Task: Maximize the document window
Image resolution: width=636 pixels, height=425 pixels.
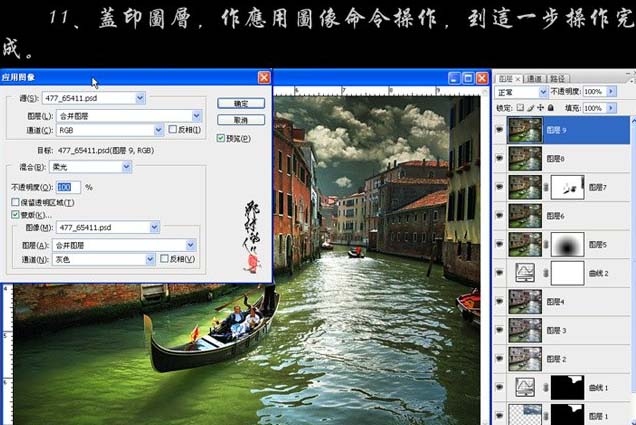Action: (x=468, y=78)
